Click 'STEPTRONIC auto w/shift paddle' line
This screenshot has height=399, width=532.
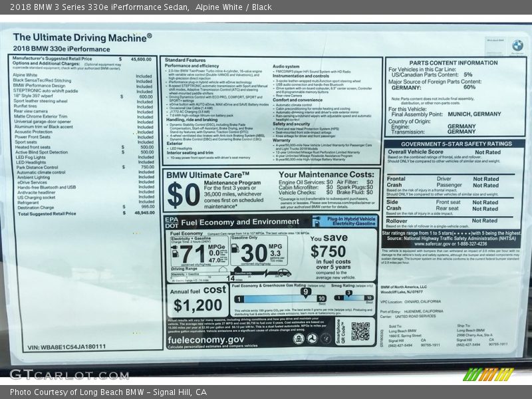[45, 91]
